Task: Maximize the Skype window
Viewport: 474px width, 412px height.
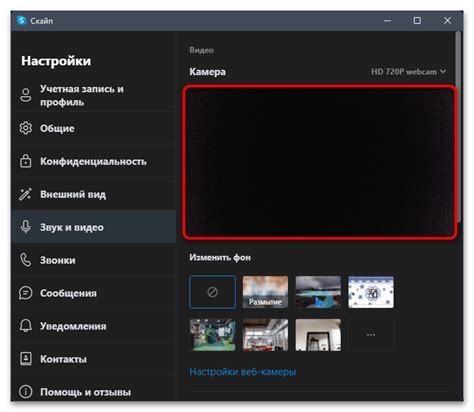Action: pos(417,21)
